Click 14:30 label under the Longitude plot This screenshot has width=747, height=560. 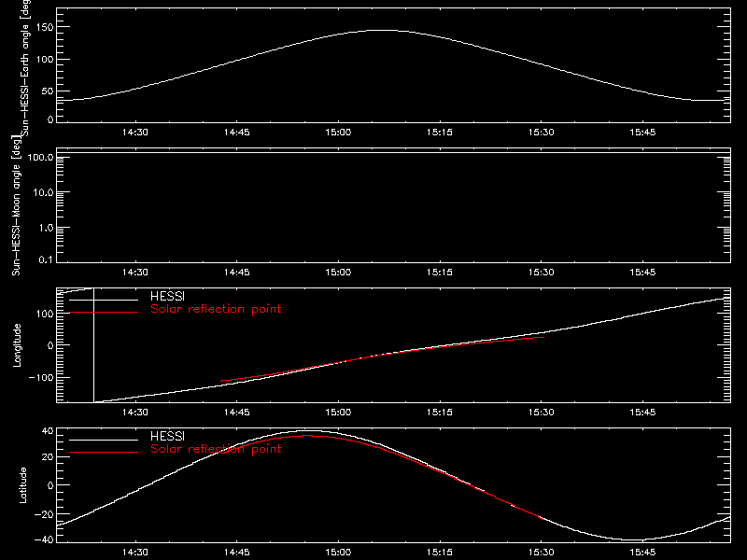[135, 413]
